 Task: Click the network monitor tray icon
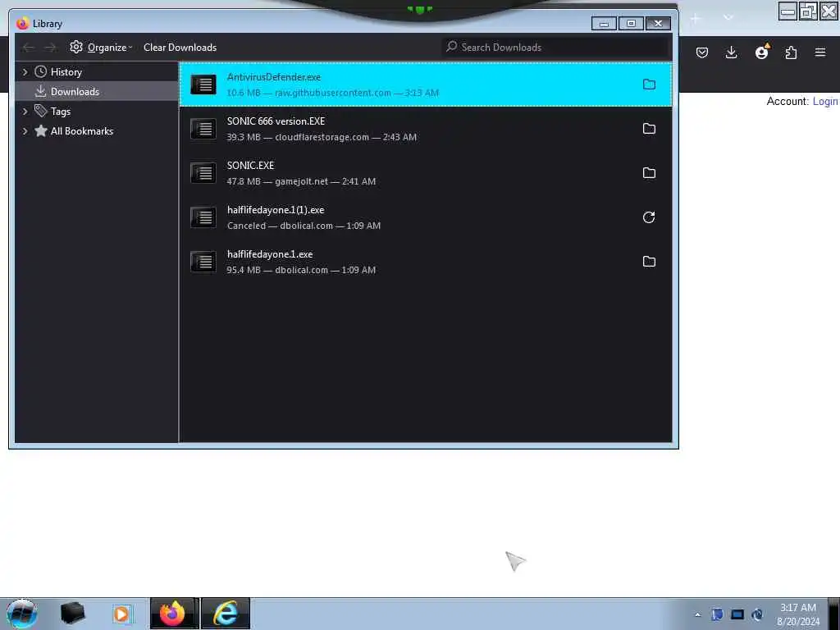click(x=737, y=614)
